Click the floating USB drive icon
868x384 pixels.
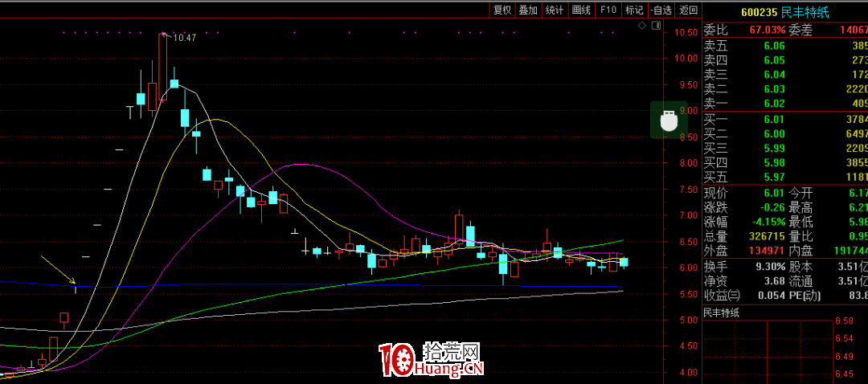click(669, 120)
